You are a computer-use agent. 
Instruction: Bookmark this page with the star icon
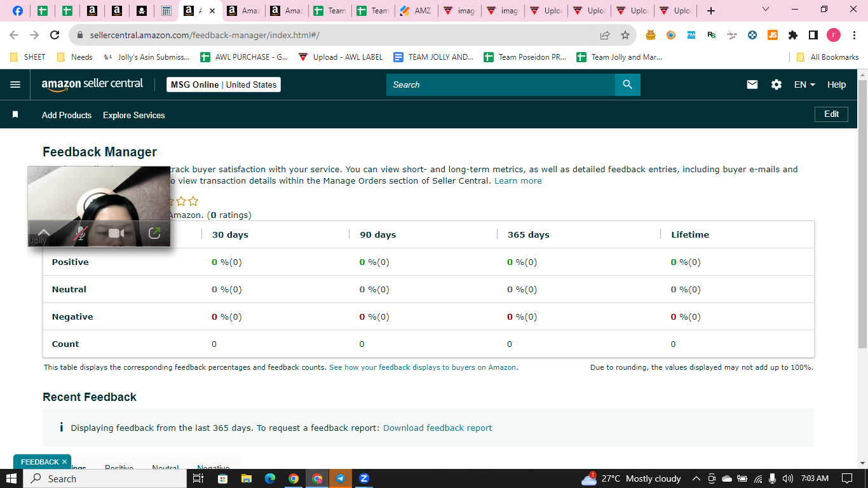point(625,35)
